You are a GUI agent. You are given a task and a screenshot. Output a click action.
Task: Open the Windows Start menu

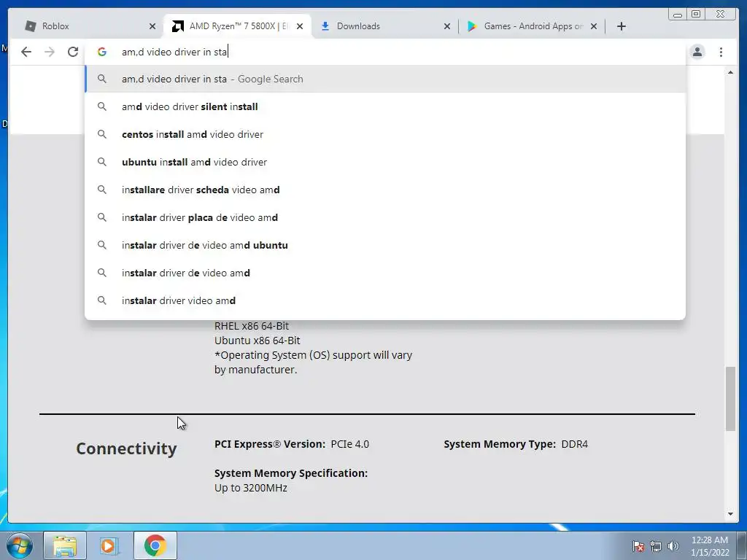[x=20, y=545]
